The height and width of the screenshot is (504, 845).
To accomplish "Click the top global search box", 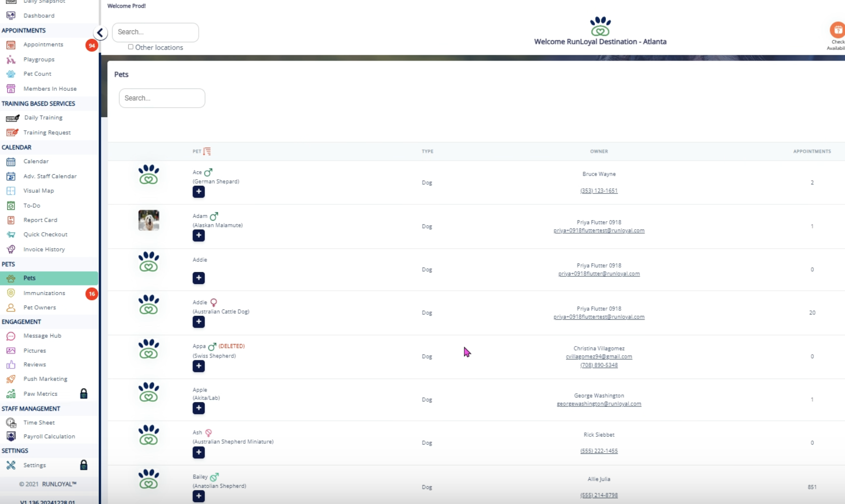I will click(155, 32).
